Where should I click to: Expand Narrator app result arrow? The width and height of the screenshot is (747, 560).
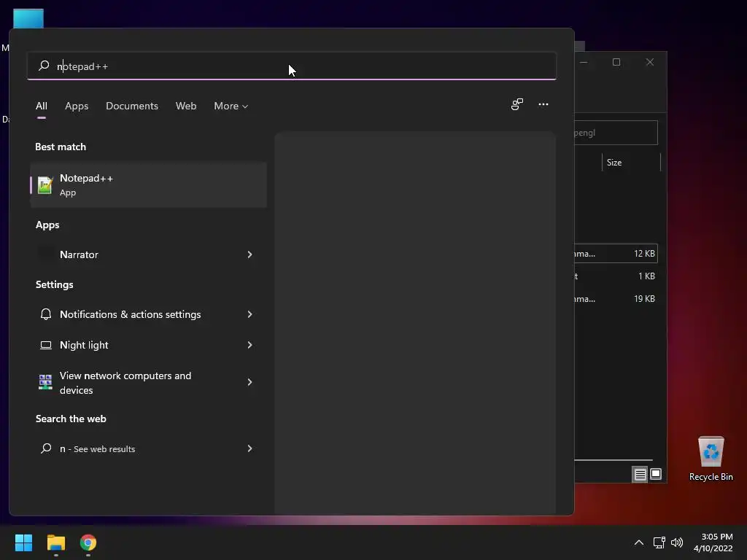[249, 254]
